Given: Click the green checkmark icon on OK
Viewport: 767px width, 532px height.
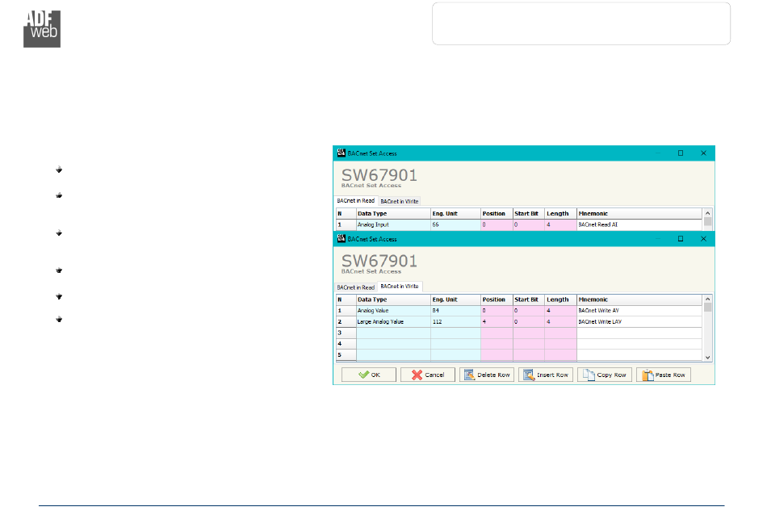Looking at the screenshot, I should pos(363,375).
